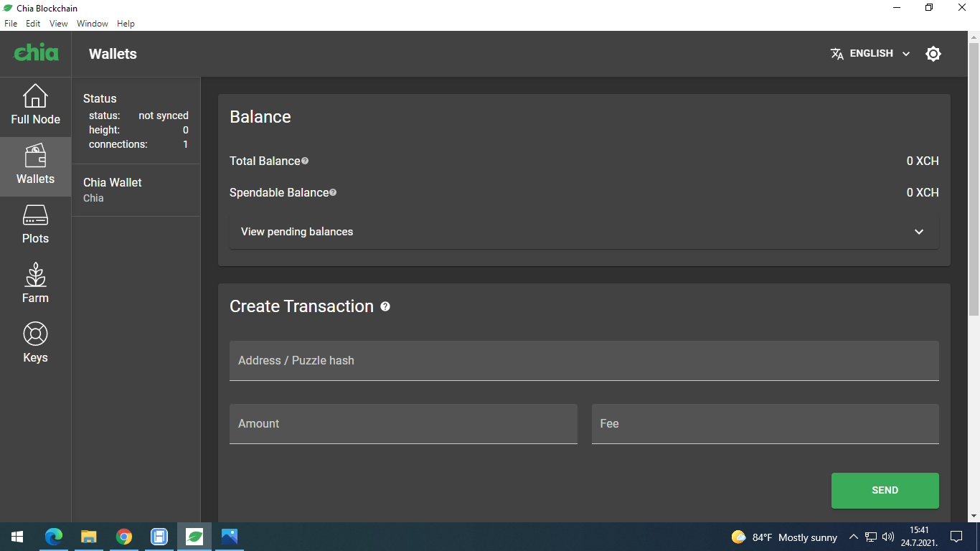Click the green Chia logo
This screenshot has height=551, width=980.
[36, 53]
